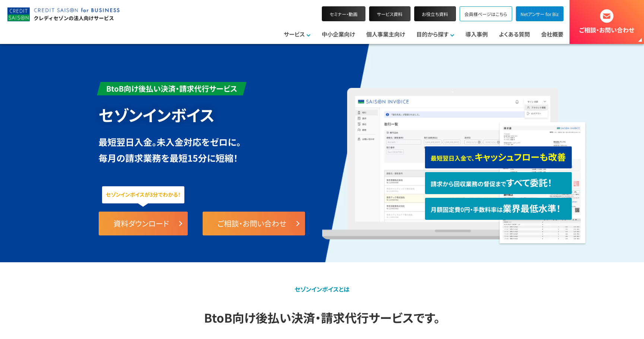Image resolution: width=644 pixels, height=339 pixels.
Task: Click the クレディセゾンの法人向けサービス text
Action: click(74, 18)
